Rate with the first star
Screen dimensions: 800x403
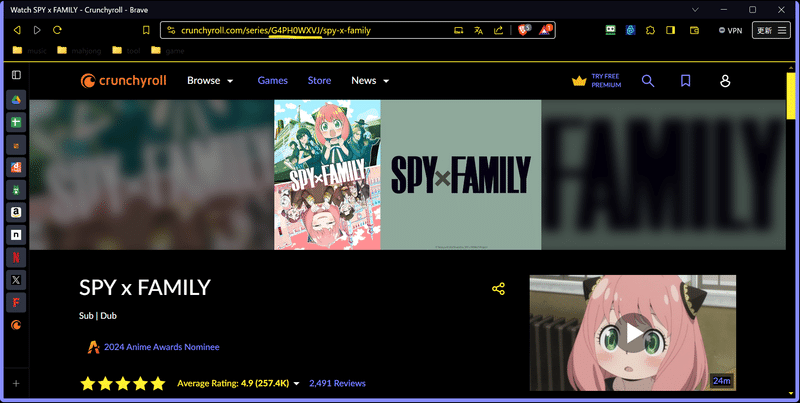click(x=88, y=383)
